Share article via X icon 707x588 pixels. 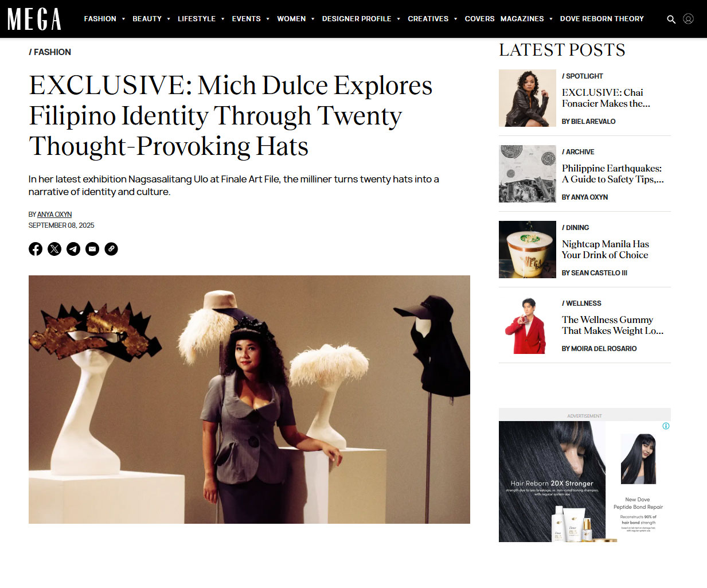point(54,249)
